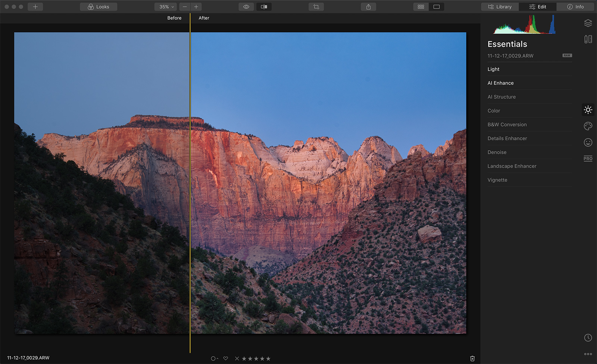The image size is (597, 364).
Task: Select the Crop tool in the toolbar
Action: [316, 7]
